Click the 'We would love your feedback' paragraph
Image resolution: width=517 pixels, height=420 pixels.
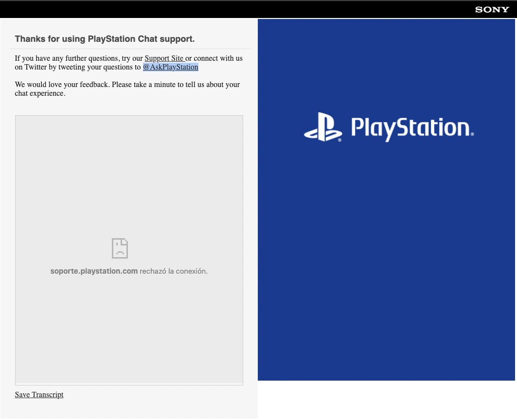(x=127, y=89)
